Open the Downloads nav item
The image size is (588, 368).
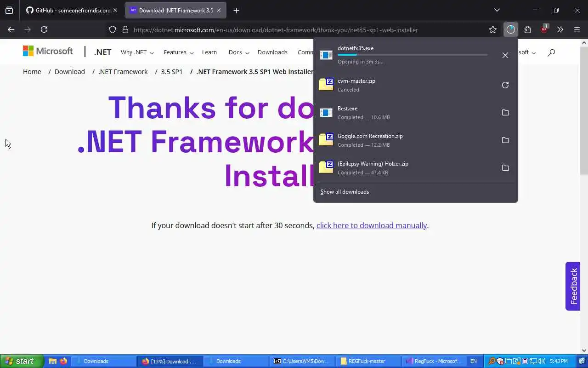pos(272,52)
